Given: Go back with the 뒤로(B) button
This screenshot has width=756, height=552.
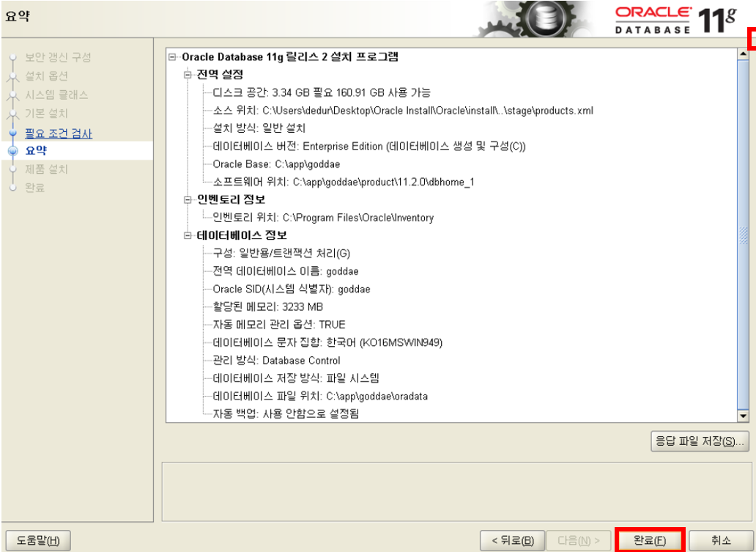Looking at the screenshot, I should 513,540.
